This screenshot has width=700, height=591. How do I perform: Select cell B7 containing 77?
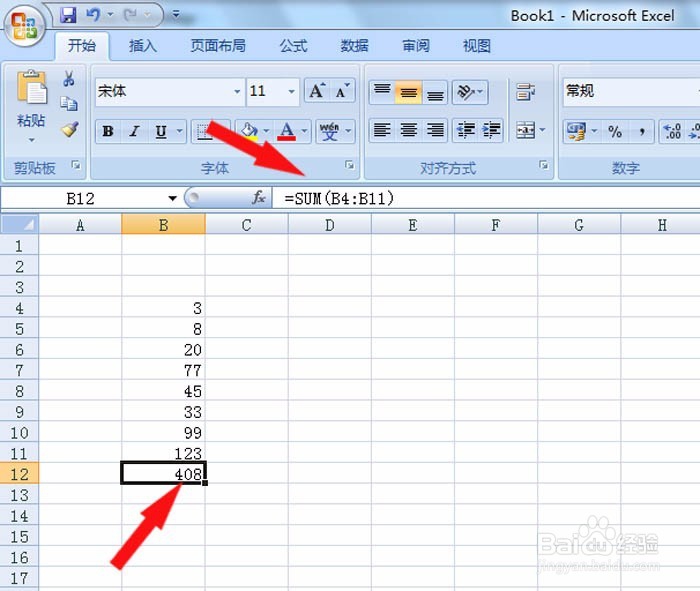coord(163,370)
